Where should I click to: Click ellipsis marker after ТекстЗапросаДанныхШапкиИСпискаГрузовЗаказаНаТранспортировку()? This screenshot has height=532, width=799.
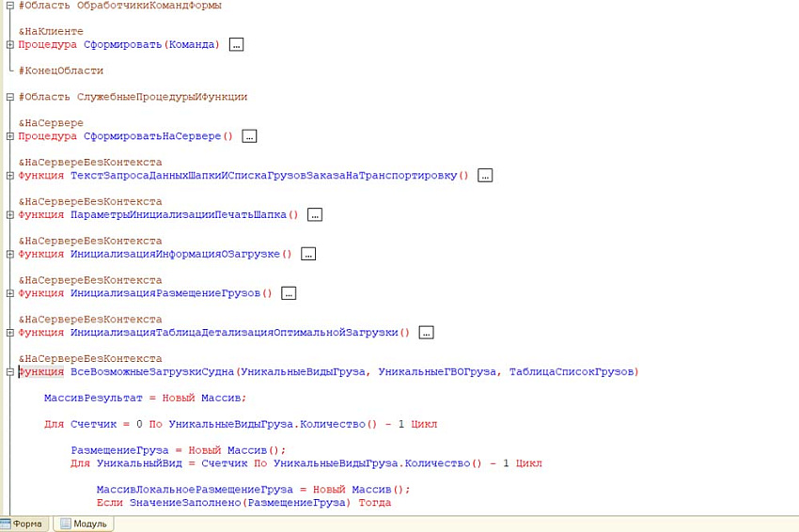[485, 176]
